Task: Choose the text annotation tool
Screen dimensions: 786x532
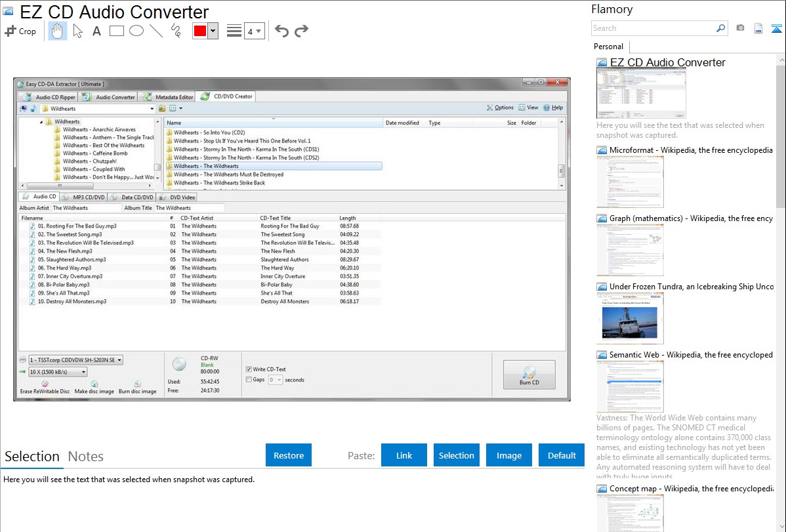Action: pos(96,31)
